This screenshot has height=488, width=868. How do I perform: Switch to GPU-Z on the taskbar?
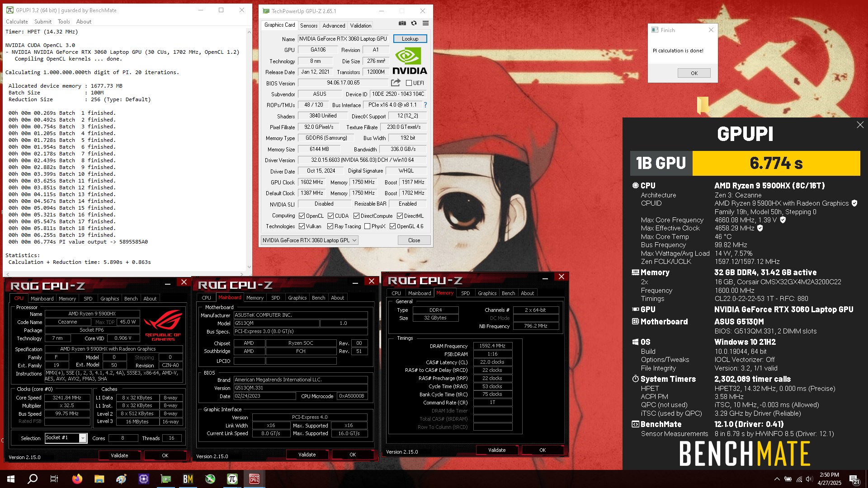[x=166, y=479]
